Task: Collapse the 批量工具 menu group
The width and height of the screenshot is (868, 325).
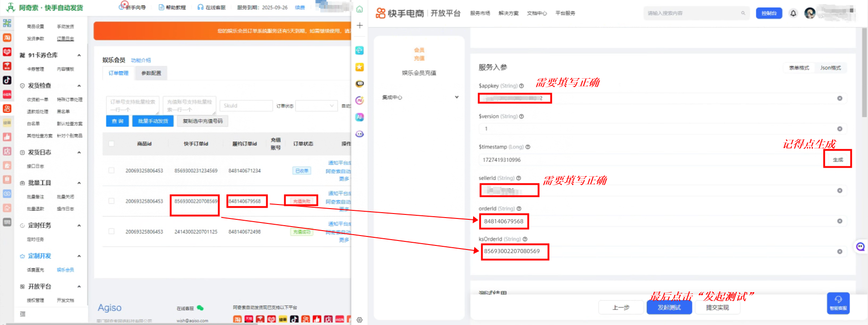Action: (79, 183)
